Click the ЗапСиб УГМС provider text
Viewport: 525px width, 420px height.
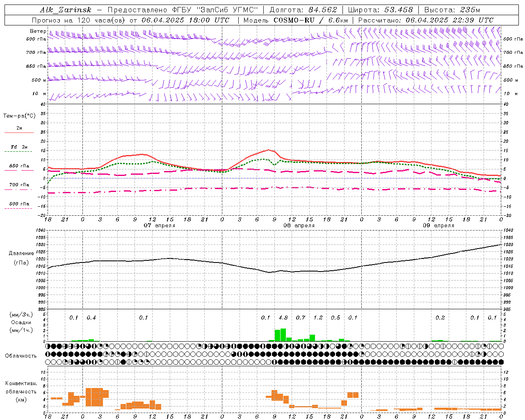click(227, 10)
